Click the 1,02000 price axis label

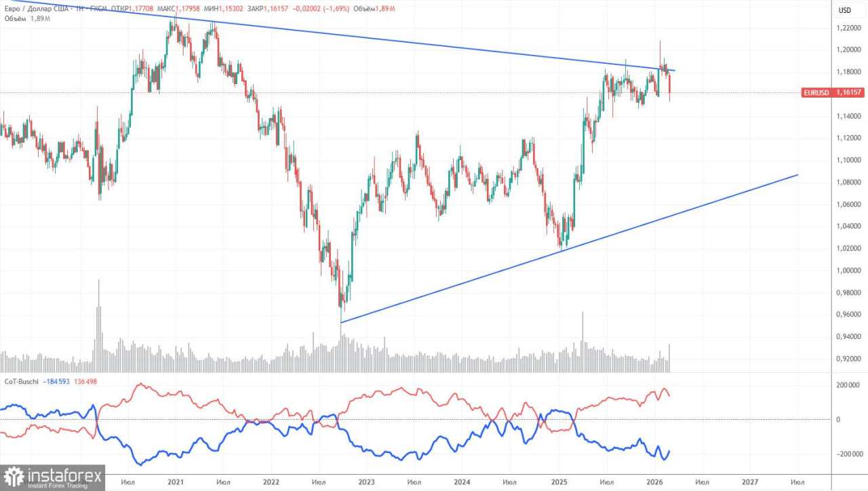click(x=850, y=248)
